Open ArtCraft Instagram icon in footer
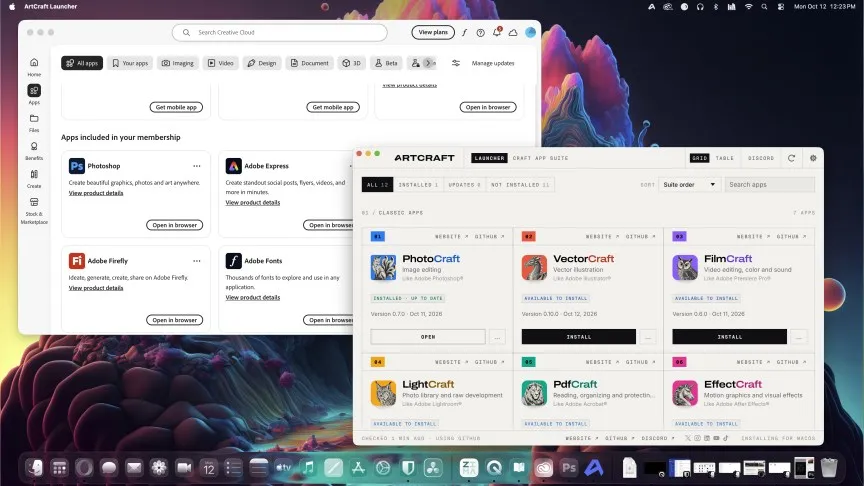 point(697,438)
